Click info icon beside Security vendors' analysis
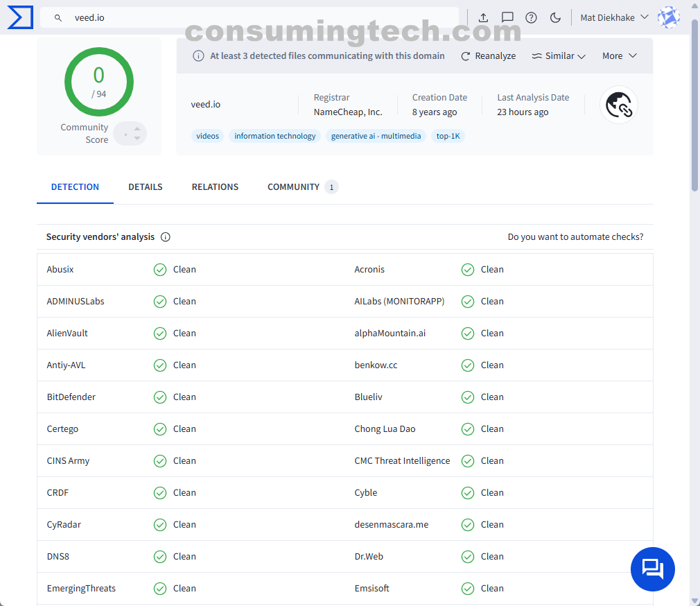This screenshot has height=606, width=700. [x=166, y=237]
